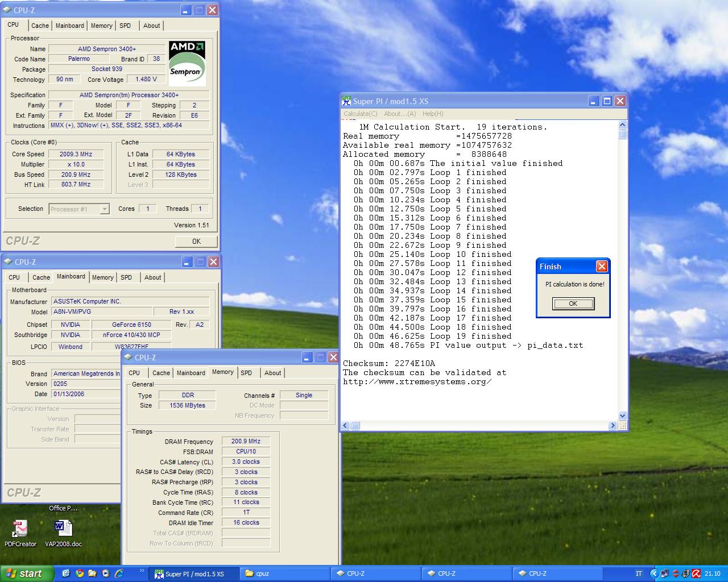Switch to CPU tab in CPU-Z Memory window
728x582 pixels.
[134, 373]
